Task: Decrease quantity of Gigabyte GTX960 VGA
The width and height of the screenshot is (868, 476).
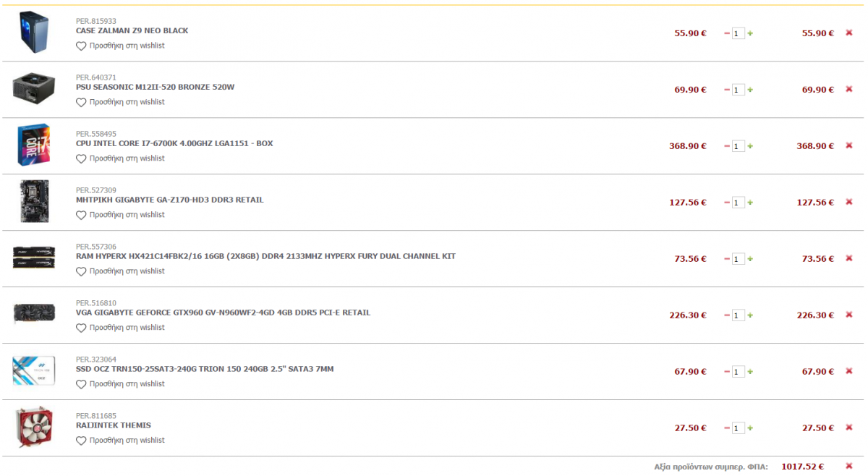Action: point(727,315)
